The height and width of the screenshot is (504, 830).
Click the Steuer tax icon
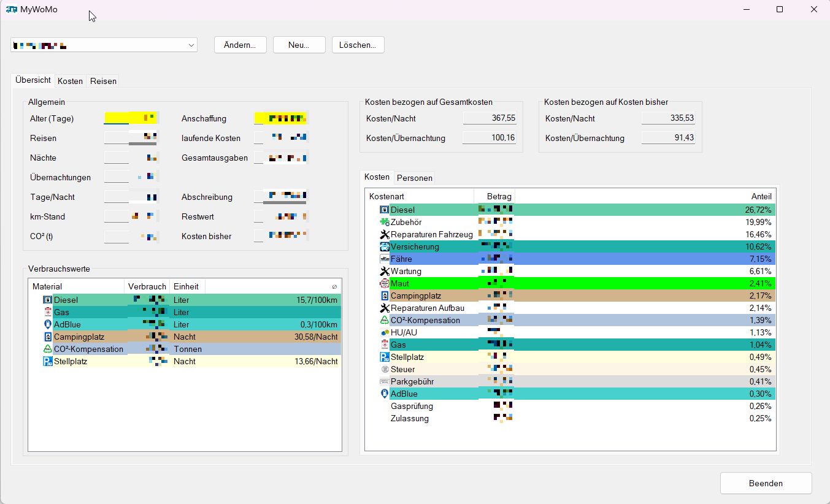click(385, 369)
